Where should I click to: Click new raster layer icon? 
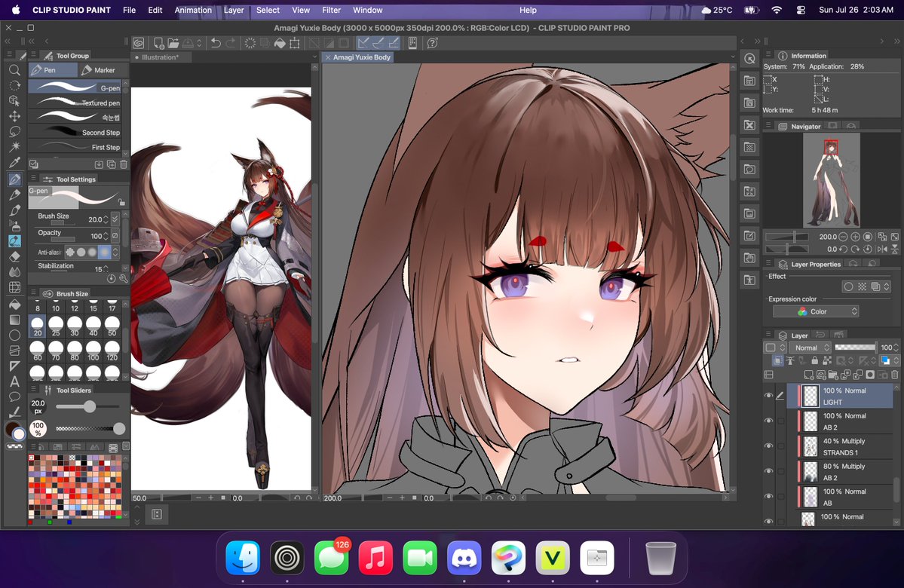pyautogui.click(x=808, y=375)
